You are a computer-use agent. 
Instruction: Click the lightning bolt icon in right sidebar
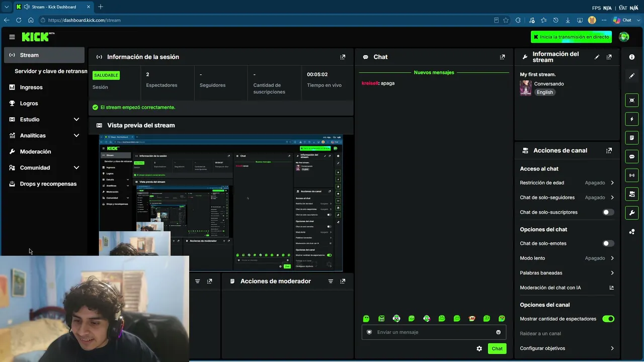point(632,119)
